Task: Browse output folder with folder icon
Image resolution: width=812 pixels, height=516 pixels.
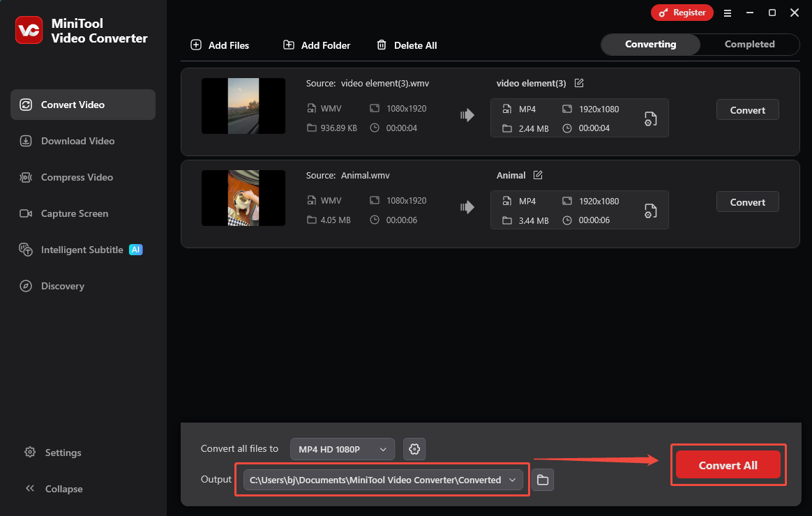Action: click(543, 480)
